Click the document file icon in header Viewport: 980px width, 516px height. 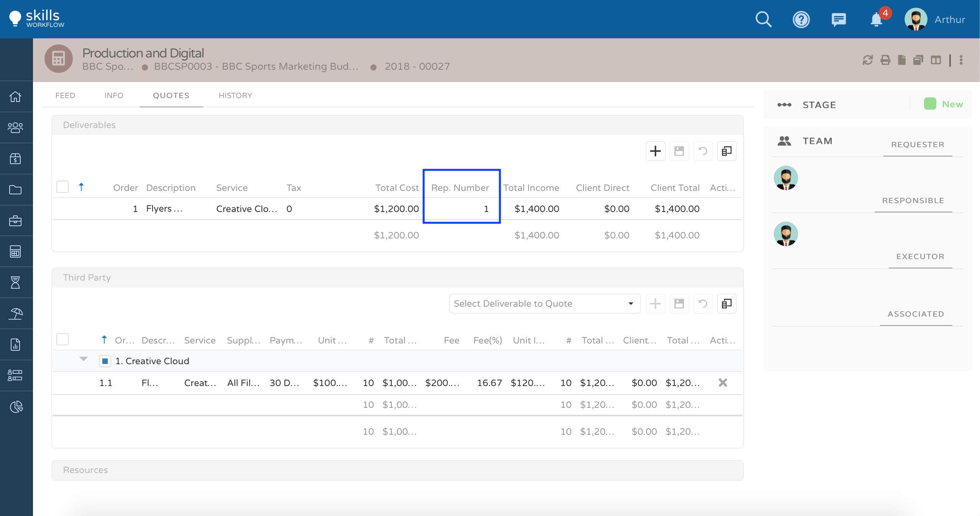[x=902, y=60]
